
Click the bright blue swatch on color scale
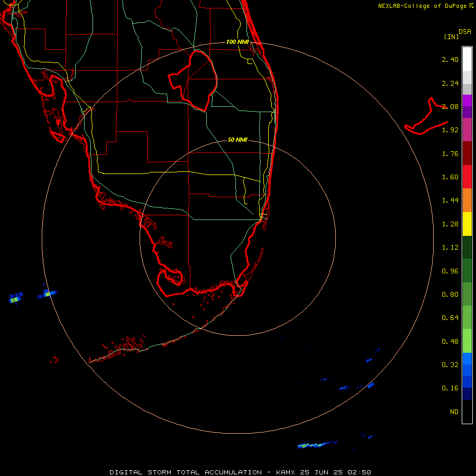(x=467, y=359)
